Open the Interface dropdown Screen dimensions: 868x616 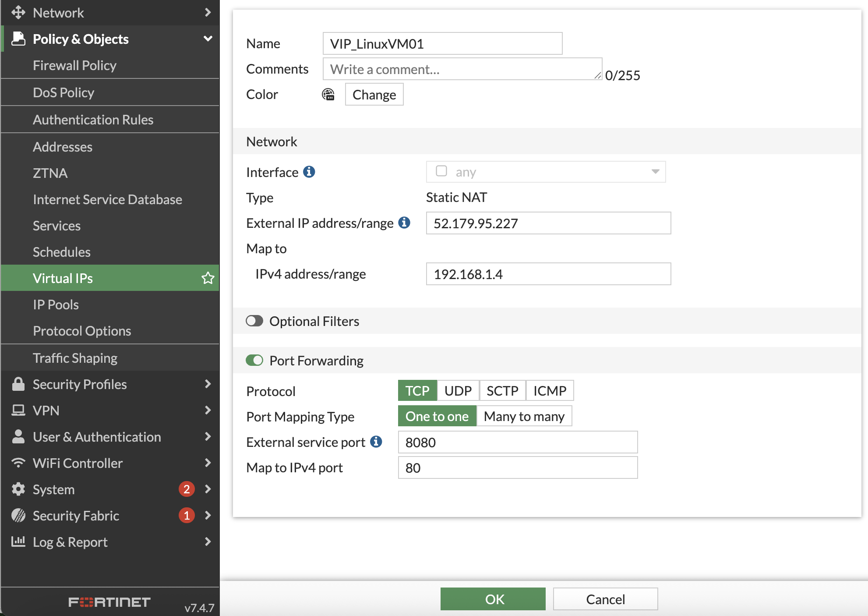[546, 172]
